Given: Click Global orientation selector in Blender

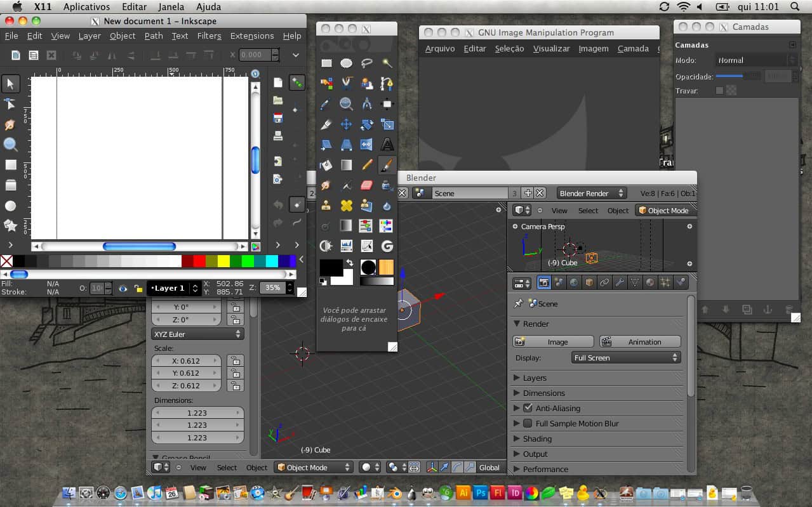Looking at the screenshot, I should (489, 468).
